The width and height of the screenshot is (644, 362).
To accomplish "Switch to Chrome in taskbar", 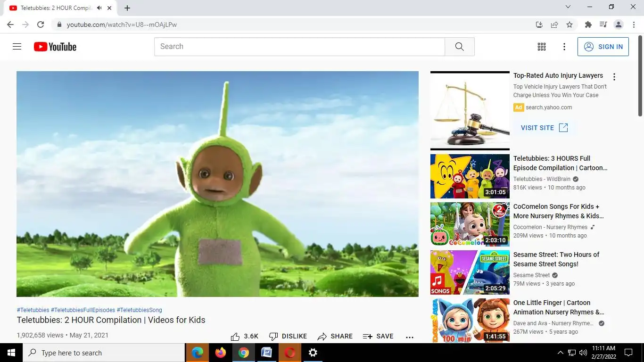I will pos(244,353).
